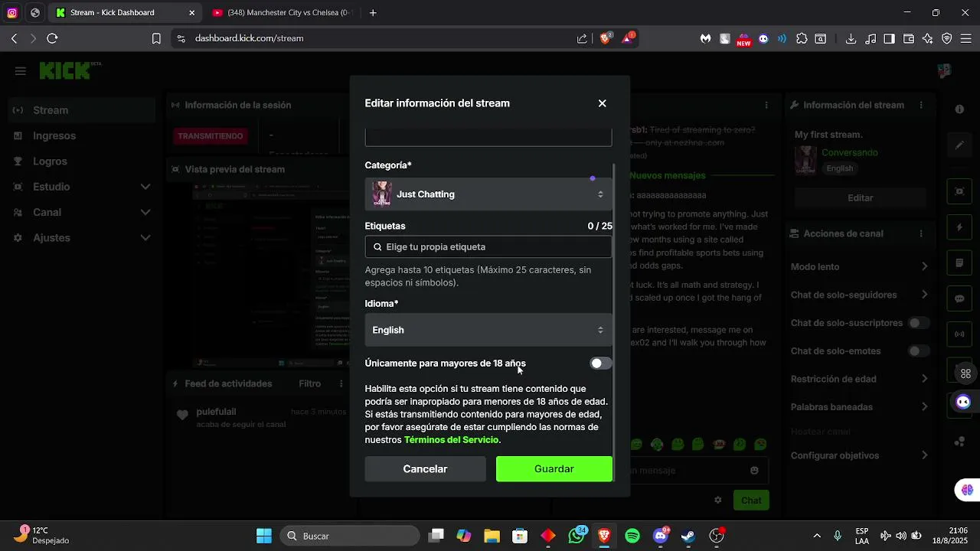Click the broadcast signal icon in right sidebar
980x551 pixels.
[959, 334]
